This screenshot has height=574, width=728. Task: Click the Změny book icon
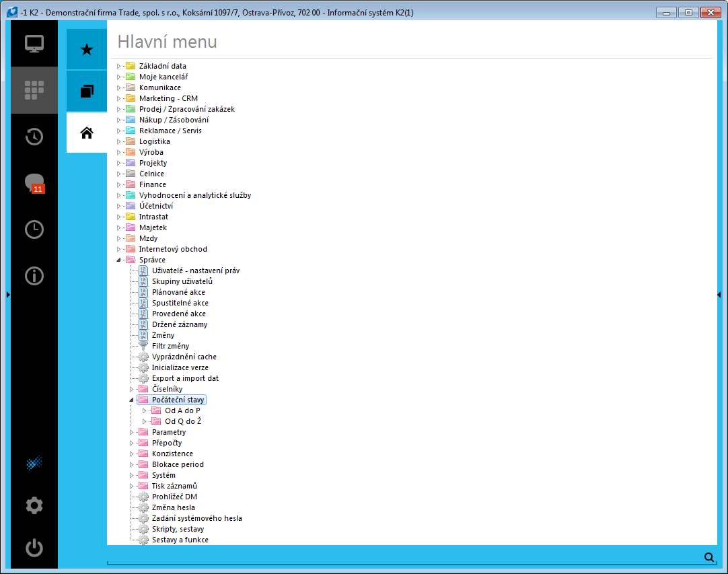tap(143, 335)
